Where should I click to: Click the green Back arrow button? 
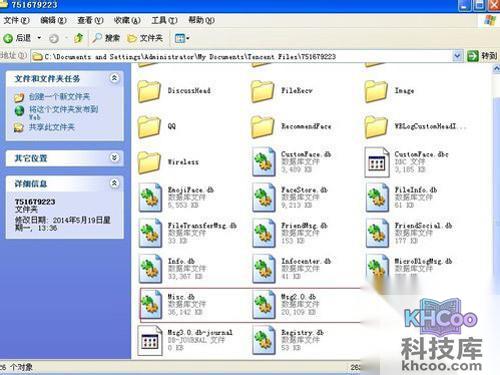[8, 39]
